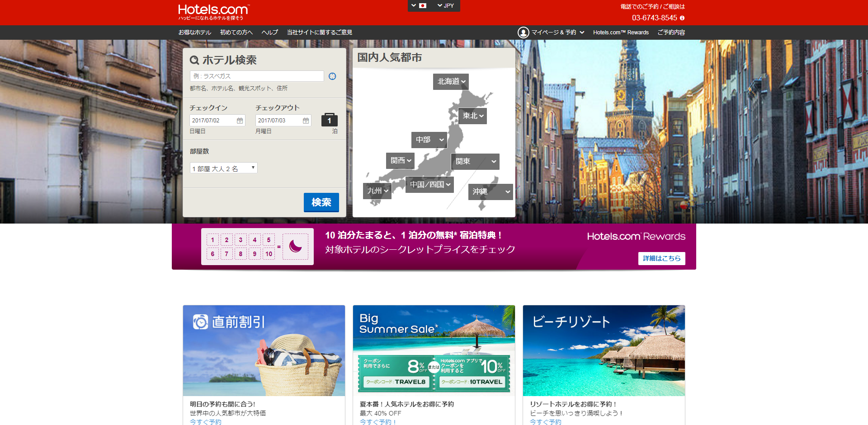Image resolution: width=868 pixels, height=425 pixels.
Task: Click the info icon beside the phone number
Action: (683, 18)
